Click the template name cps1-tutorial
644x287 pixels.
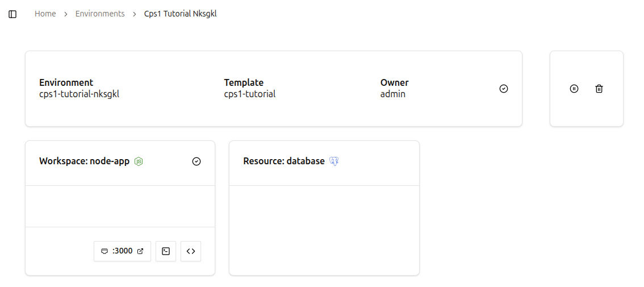[250, 94]
